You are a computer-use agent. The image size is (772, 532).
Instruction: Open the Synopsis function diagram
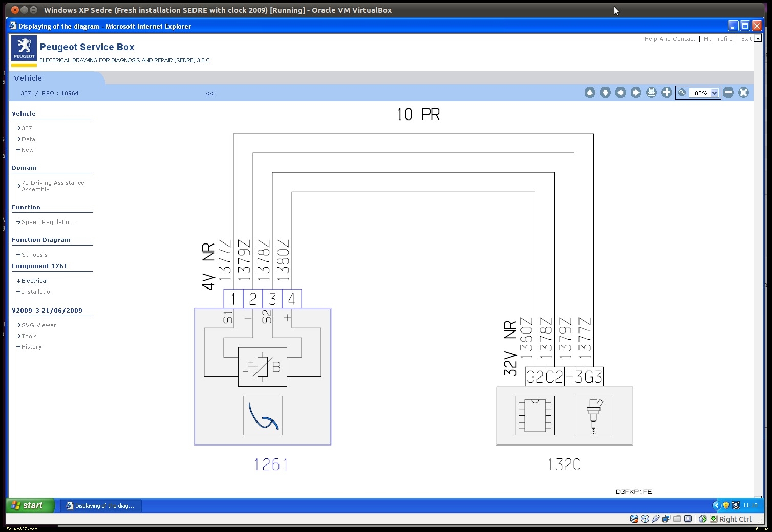[x=34, y=255]
